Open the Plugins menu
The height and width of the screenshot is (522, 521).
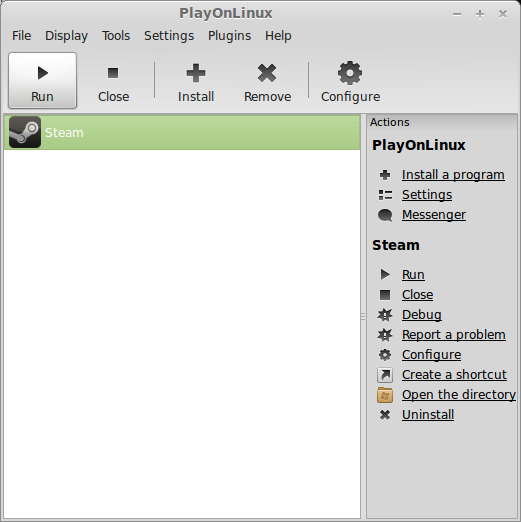(x=229, y=36)
